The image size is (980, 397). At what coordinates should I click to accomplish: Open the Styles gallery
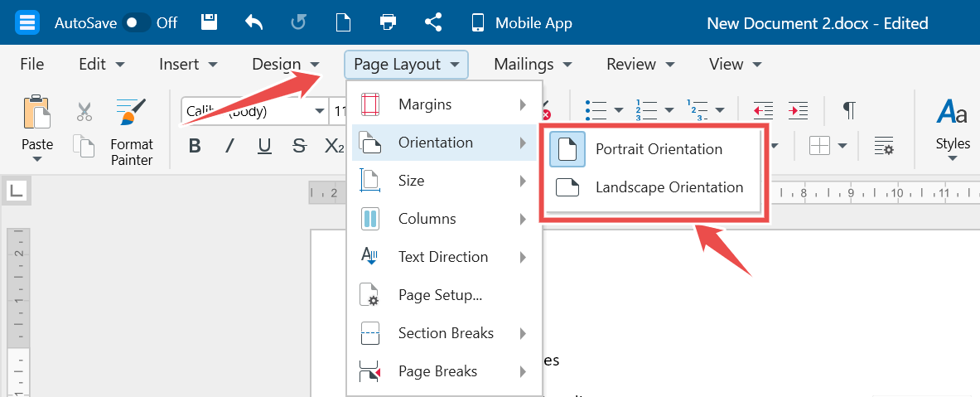(x=953, y=131)
